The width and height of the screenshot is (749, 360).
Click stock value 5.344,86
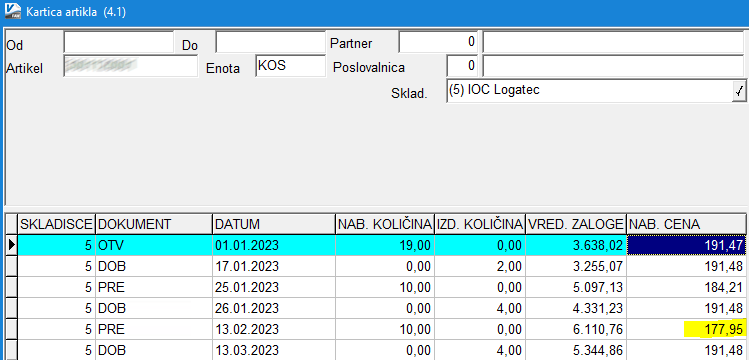click(x=576, y=350)
